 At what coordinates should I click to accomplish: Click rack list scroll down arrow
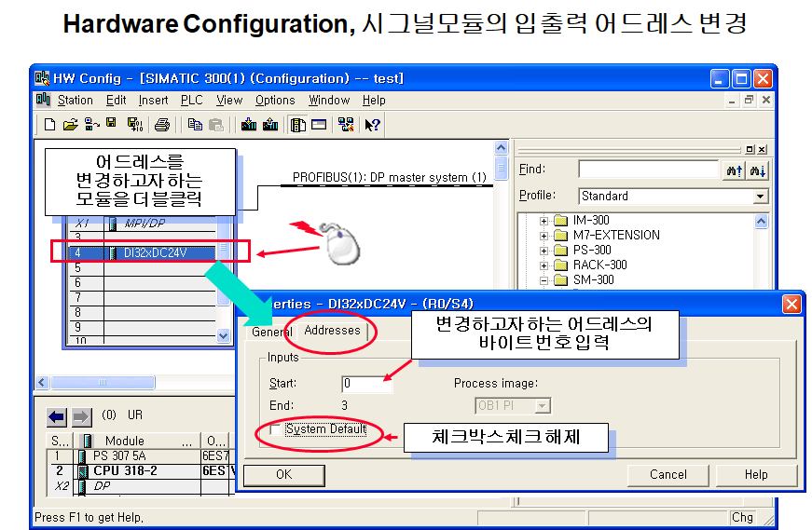pyautogui.click(x=223, y=335)
